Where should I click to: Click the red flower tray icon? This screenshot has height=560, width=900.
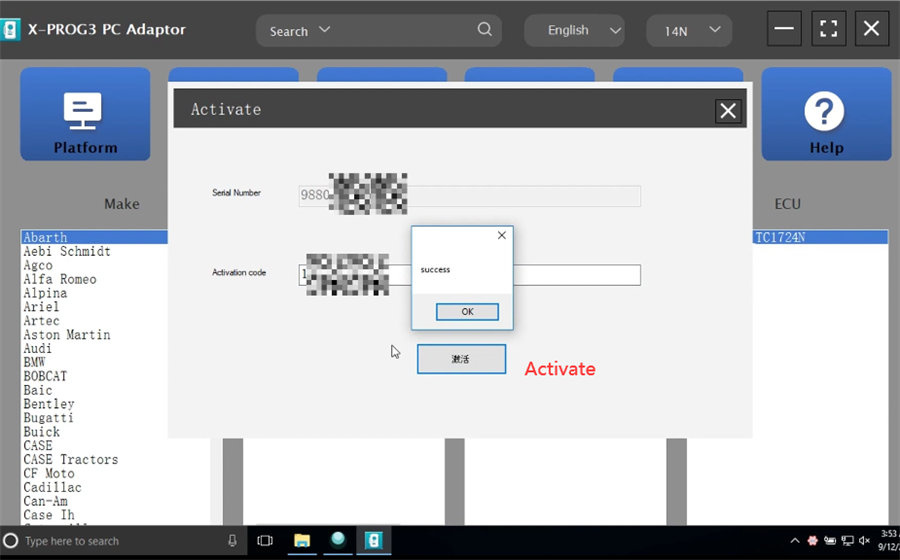click(x=813, y=540)
